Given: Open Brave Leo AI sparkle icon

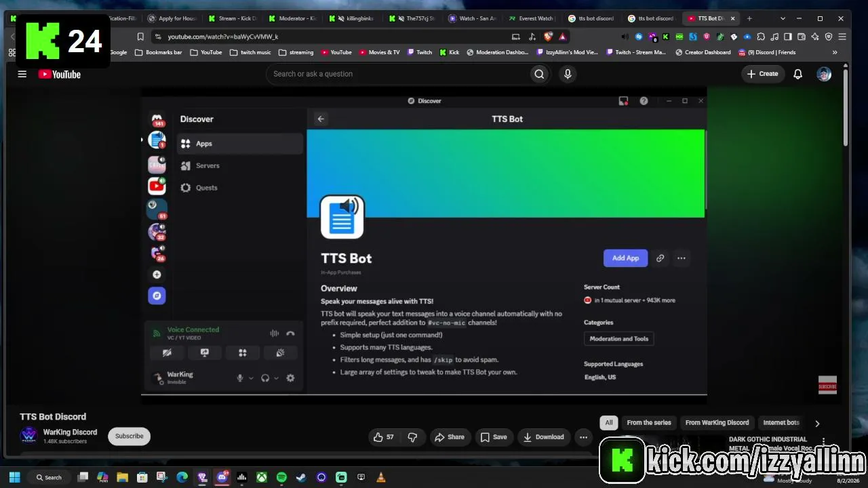Looking at the screenshot, I should tap(815, 37).
